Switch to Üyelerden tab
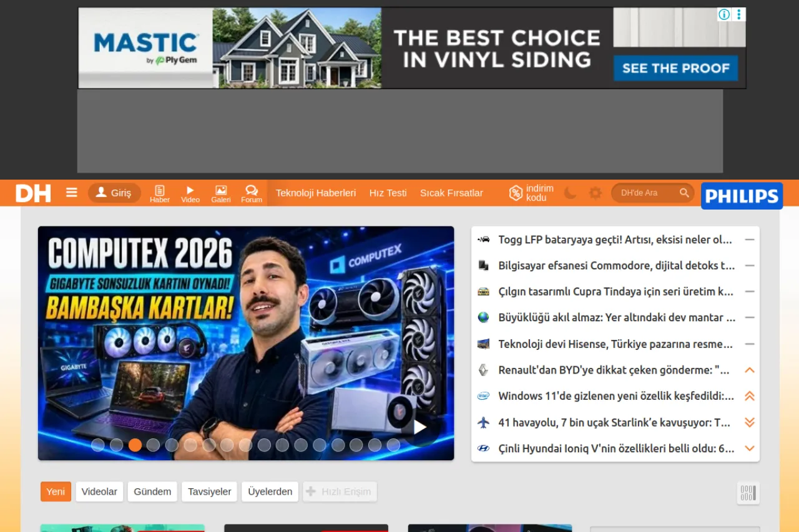This screenshot has height=532, width=799. (270, 491)
